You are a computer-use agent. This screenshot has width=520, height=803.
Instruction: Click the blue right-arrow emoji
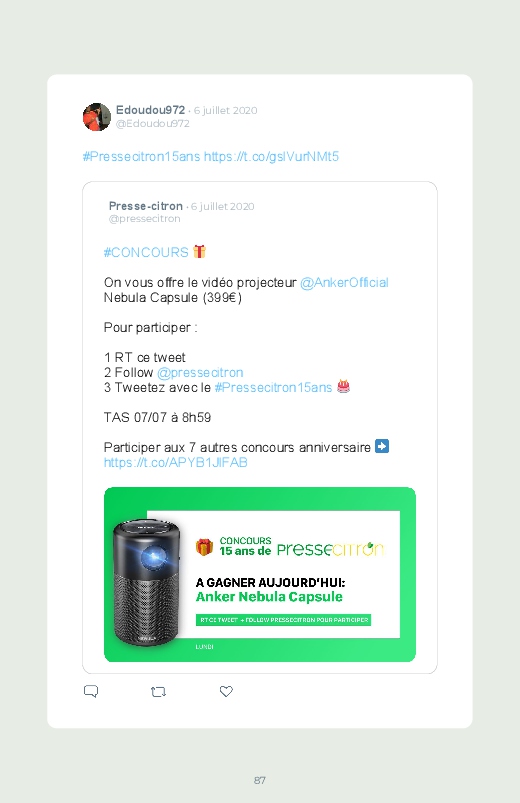[382, 446]
